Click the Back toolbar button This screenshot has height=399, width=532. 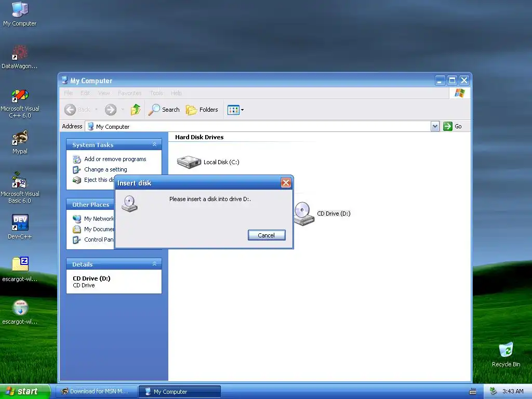click(x=77, y=110)
